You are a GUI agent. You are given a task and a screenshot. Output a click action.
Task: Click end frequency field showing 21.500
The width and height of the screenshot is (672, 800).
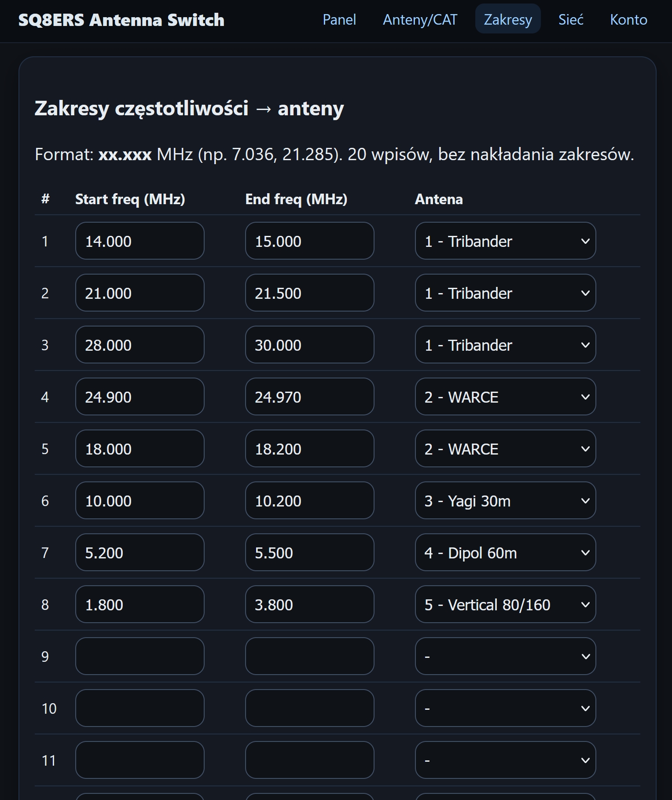309,293
